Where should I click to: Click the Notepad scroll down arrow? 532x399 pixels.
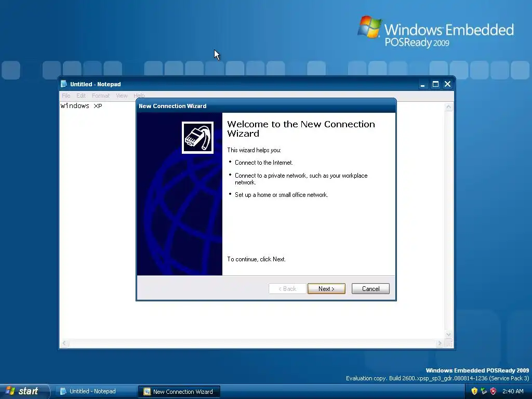448,335
